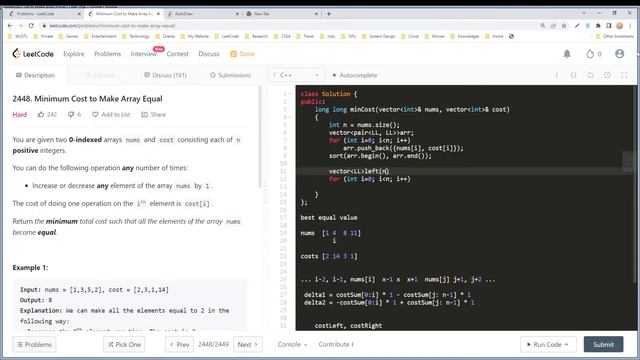Open the Contest nav item
640x360 pixels.
(178, 54)
